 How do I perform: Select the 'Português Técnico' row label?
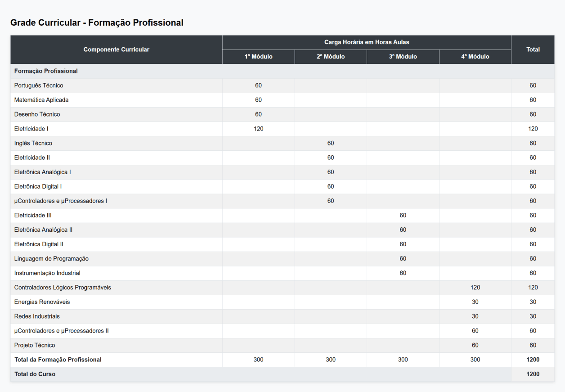[x=39, y=86]
